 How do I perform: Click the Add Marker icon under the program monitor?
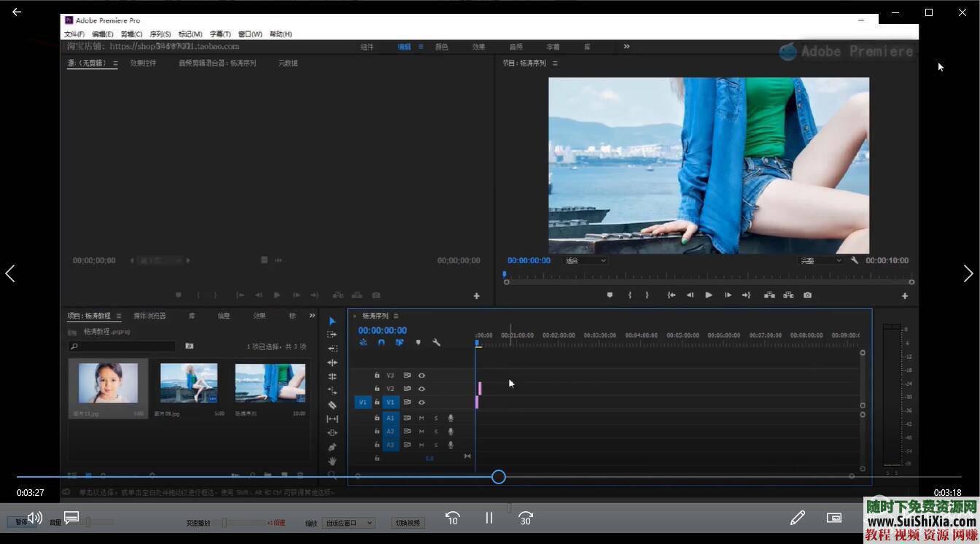(610, 295)
